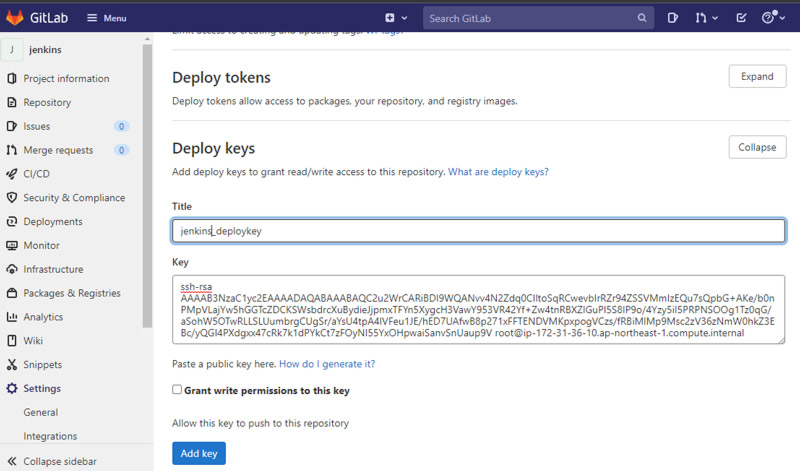Open Repository menu item
Screen dimensions: 800x471
click(x=47, y=102)
